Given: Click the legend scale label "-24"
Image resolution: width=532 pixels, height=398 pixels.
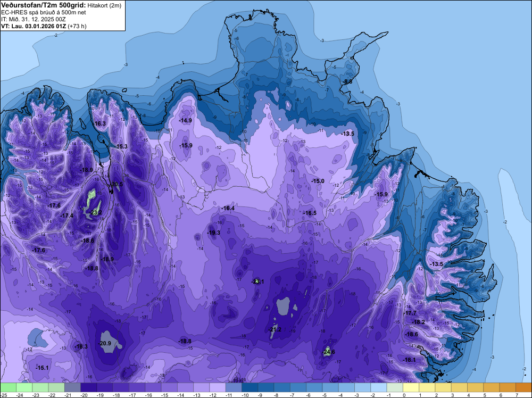Looking at the screenshot, I should [x=19, y=395].
